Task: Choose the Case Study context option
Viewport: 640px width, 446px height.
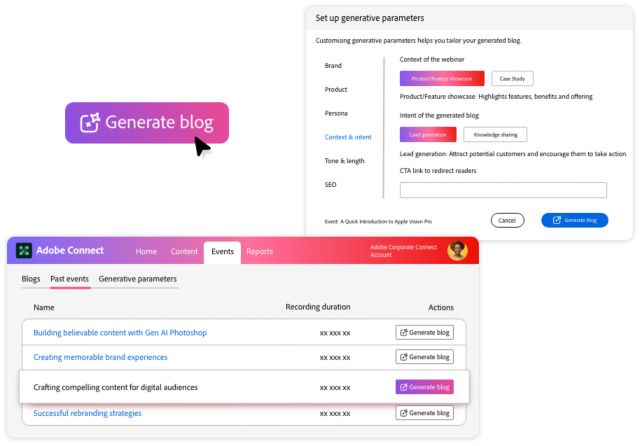Action: [x=513, y=78]
